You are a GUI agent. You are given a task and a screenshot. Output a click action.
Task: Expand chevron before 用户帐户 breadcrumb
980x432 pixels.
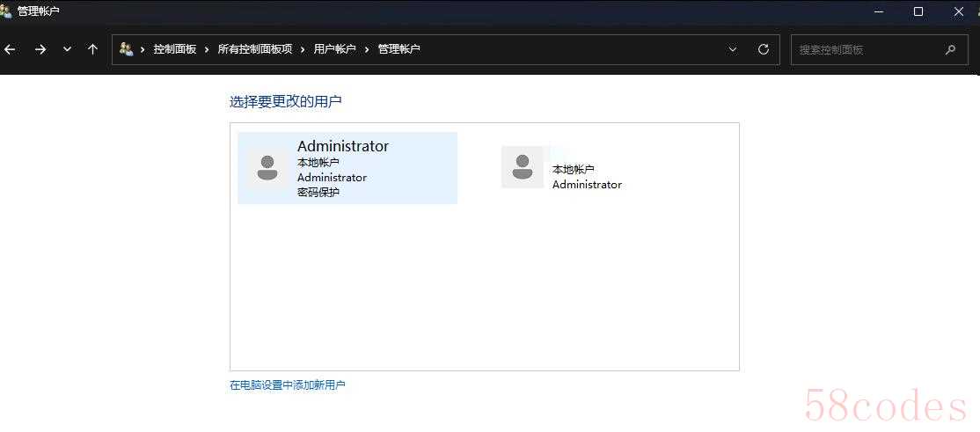tap(304, 49)
